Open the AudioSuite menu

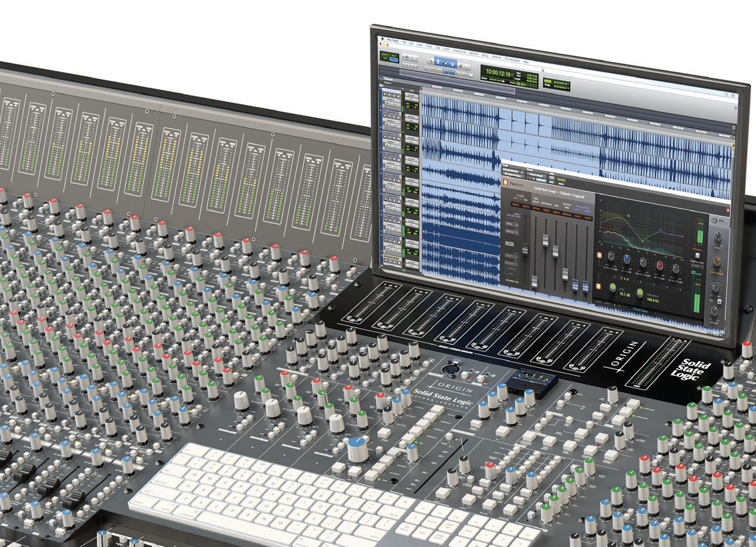pos(459,51)
